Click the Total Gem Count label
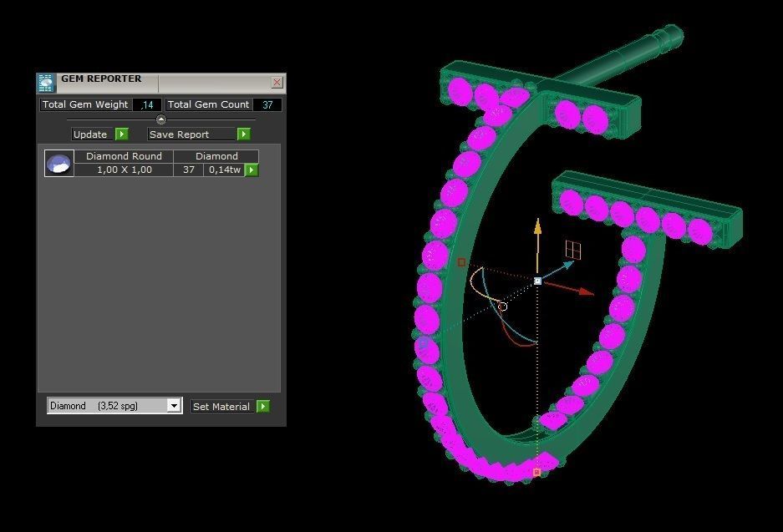Image resolution: width=783 pixels, height=532 pixels. [208, 104]
